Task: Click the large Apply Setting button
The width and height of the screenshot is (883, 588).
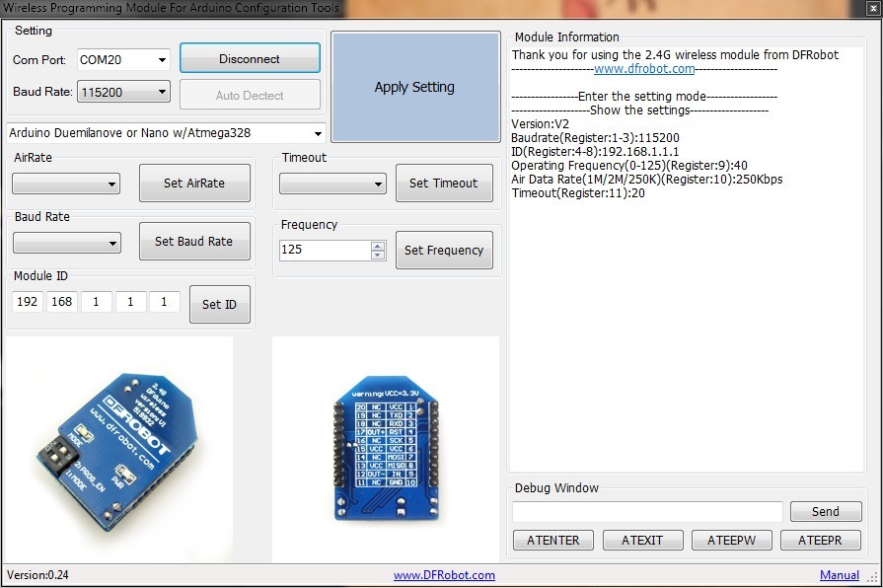Action: point(415,87)
